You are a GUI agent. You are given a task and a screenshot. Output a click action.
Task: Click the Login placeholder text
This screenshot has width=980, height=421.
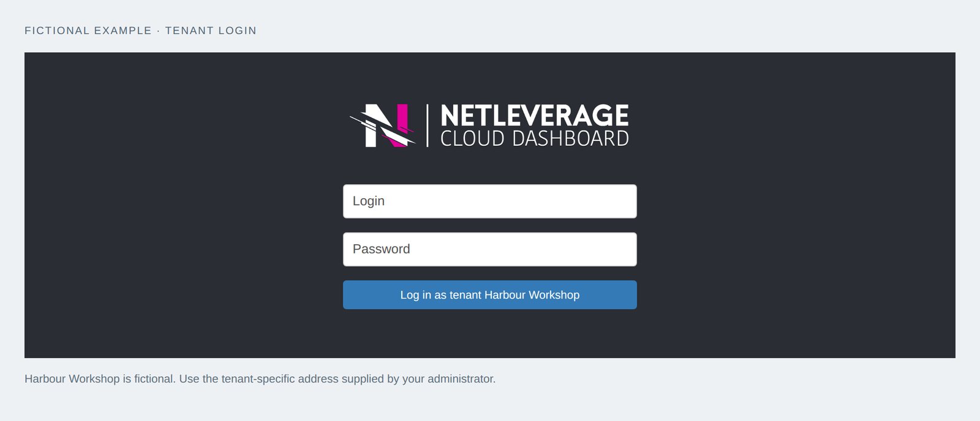coord(369,201)
